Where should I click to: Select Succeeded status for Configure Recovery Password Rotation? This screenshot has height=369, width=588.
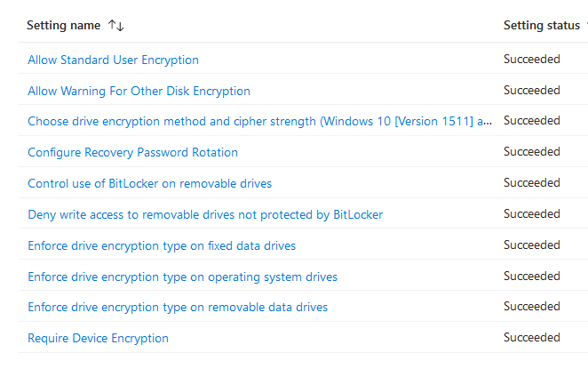click(531, 152)
